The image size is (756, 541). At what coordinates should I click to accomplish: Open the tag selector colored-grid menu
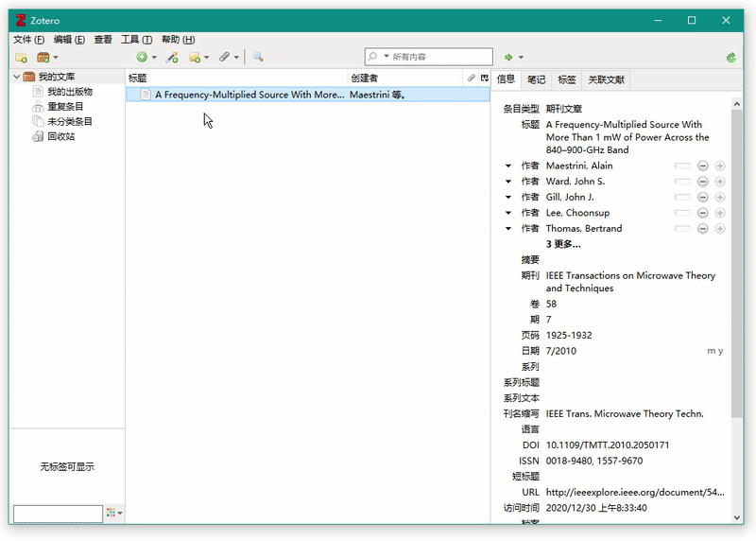pyautogui.click(x=113, y=514)
